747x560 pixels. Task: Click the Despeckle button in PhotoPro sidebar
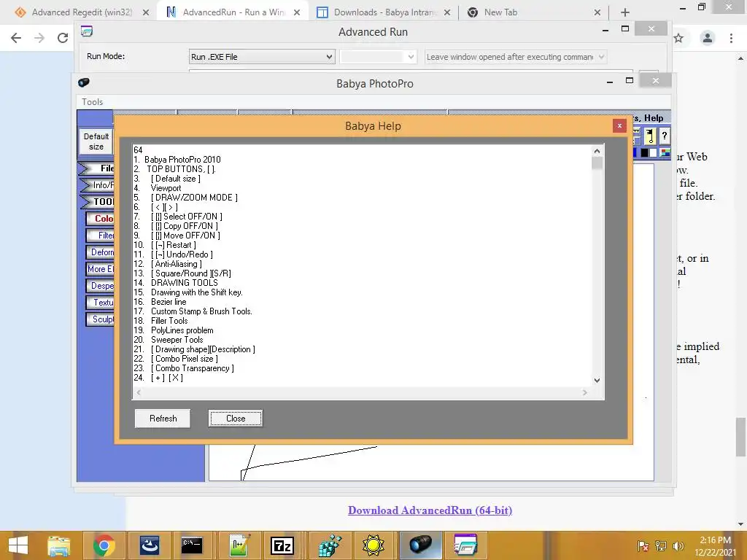point(101,286)
